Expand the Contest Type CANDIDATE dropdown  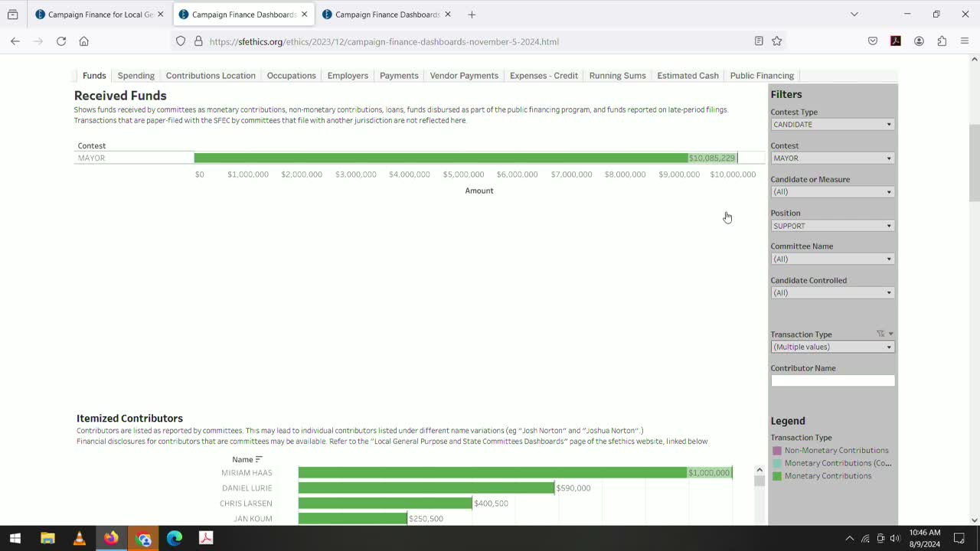[x=832, y=125]
